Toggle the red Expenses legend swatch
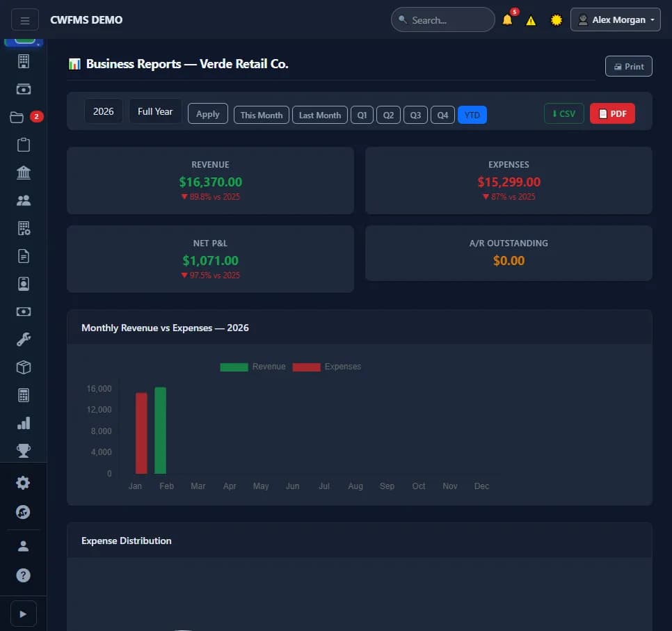The width and height of the screenshot is (672, 631). tap(306, 367)
